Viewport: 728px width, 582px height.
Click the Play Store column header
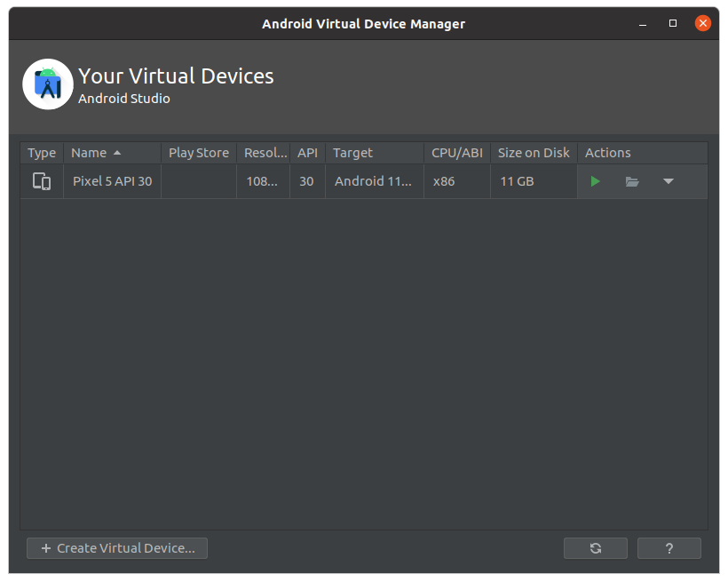click(x=199, y=153)
